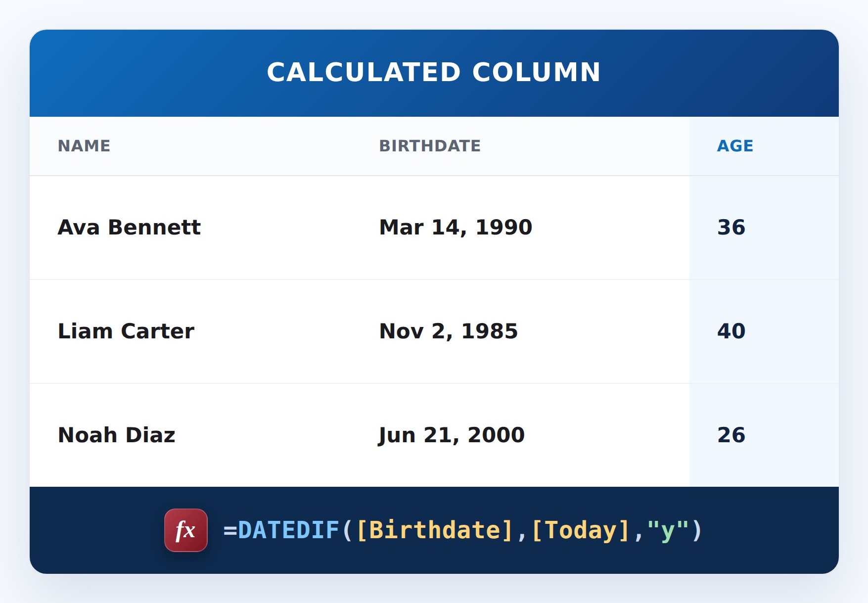Click the "y" argument in formula
The width and height of the screenshot is (868, 603).
(x=668, y=529)
